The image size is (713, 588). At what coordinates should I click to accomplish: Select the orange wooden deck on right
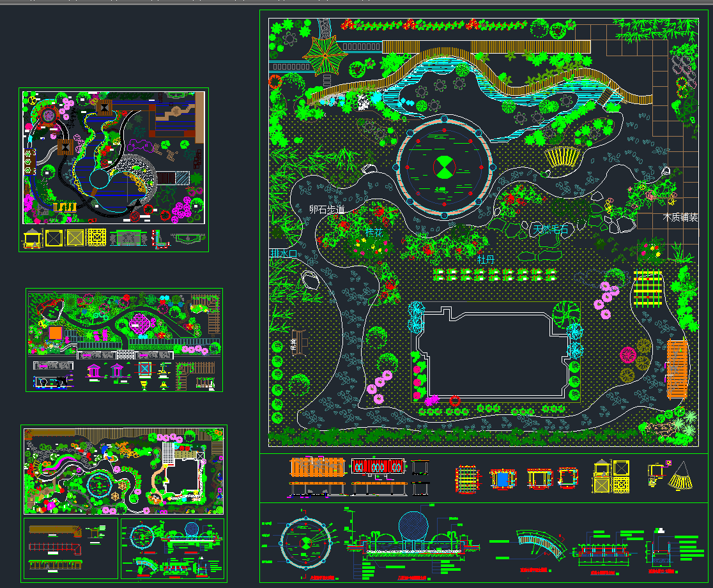[677, 369]
